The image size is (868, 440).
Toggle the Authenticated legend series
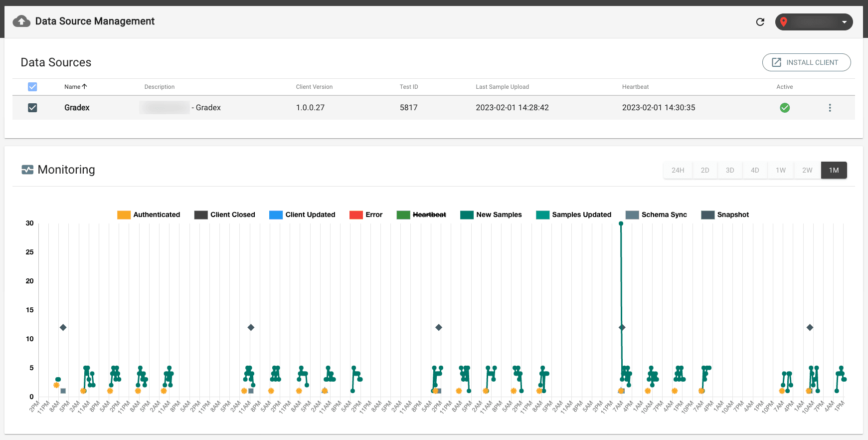pyautogui.click(x=149, y=215)
